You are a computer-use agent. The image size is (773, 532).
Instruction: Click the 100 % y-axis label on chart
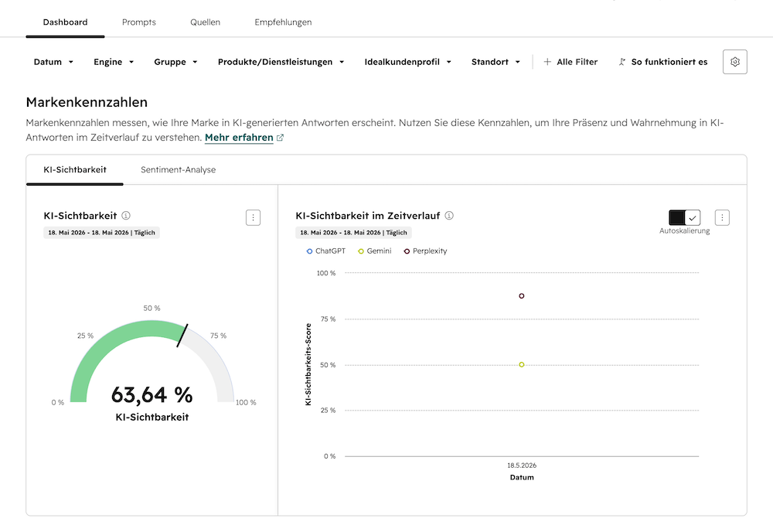[326, 273]
